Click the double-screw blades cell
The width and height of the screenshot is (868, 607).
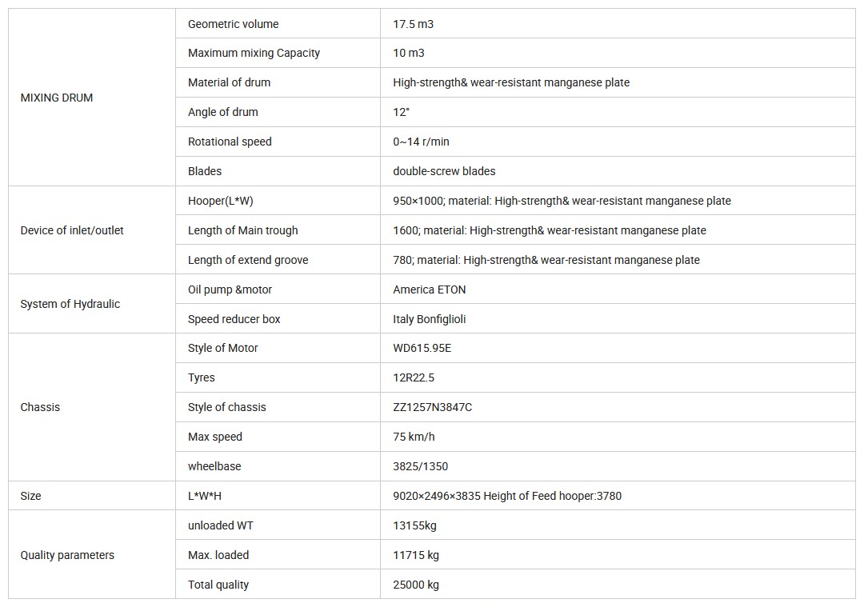click(444, 171)
